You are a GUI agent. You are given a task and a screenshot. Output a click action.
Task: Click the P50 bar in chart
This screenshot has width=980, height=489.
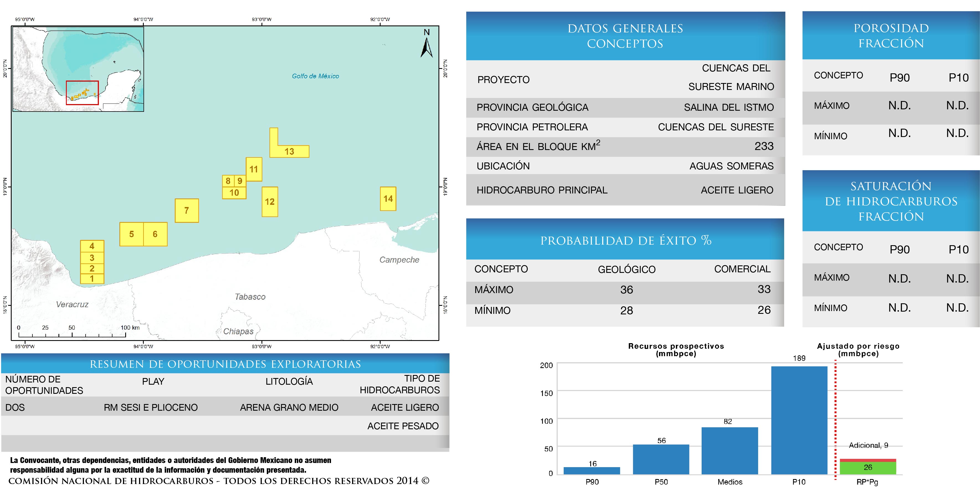(x=661, y=459)
